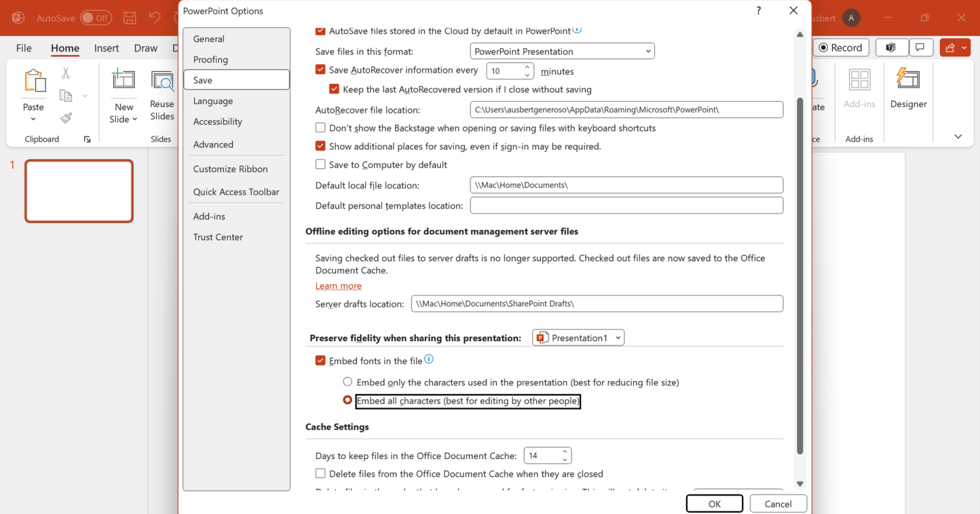The width and height of the screenshot is (980, 514).
Task: Start a Teams meeting from the ribbon
Action: 891,47
